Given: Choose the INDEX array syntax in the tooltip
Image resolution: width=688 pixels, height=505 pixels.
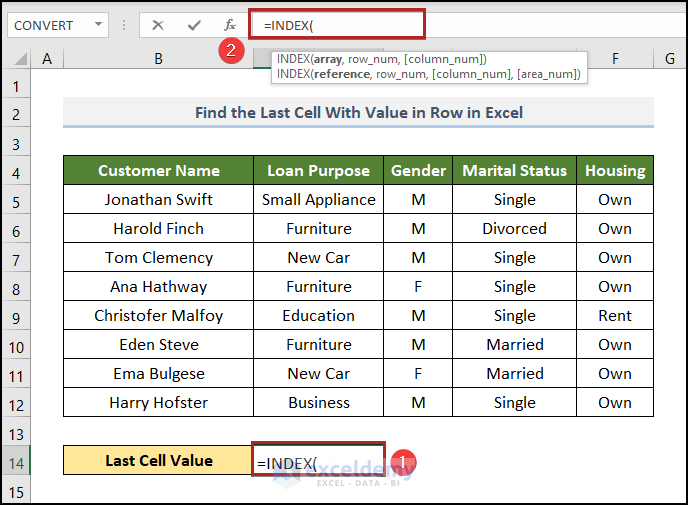Looking at the screenshot, I should tap(381, 59).
